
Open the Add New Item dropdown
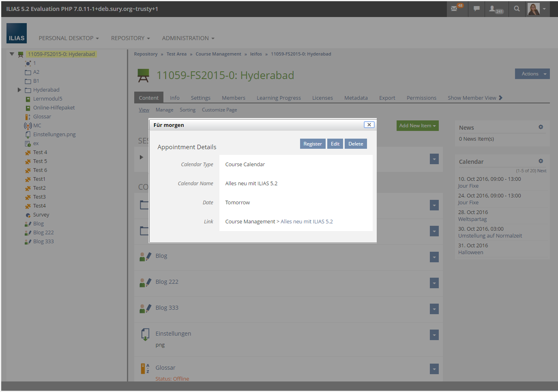coord(417,126)
